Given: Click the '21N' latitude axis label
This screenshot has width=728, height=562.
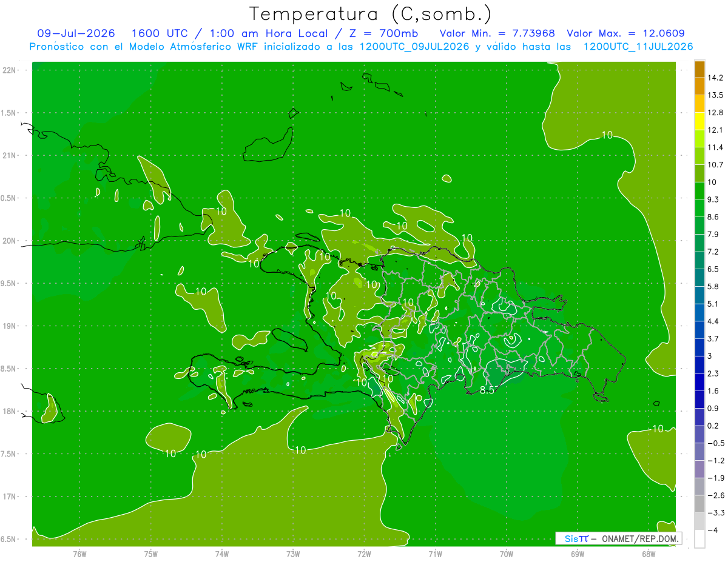Looking at the screenshot, I should pos(9,155).
